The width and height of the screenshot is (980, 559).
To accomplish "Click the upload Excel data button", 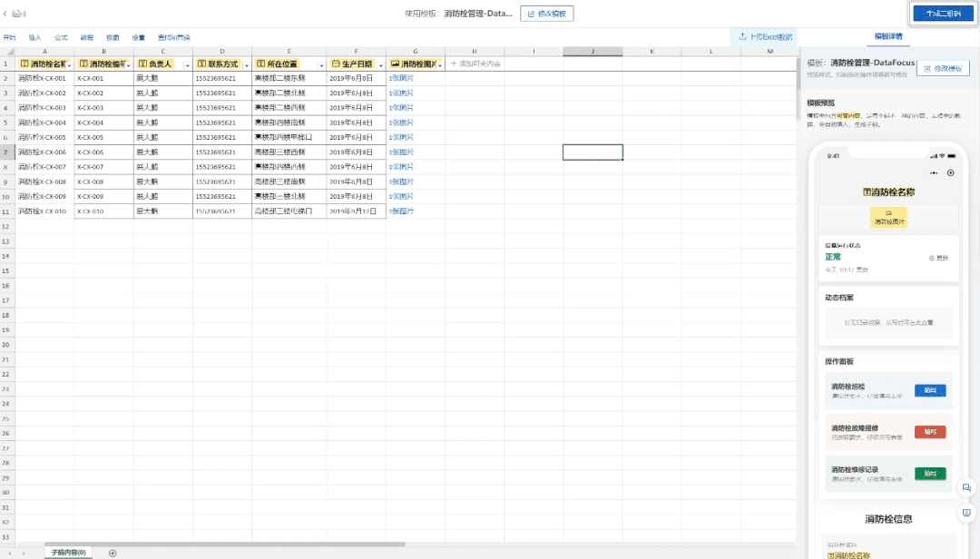I will click(x=766, y=37).
